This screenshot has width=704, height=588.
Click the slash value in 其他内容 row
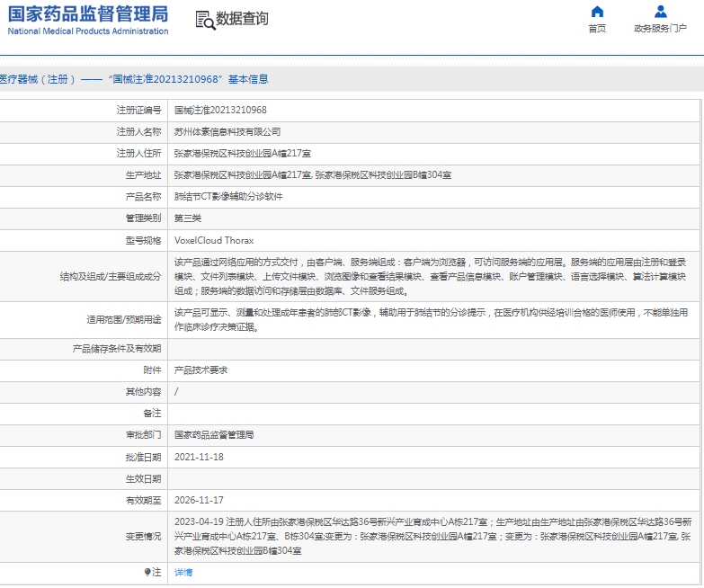pos(176,391)
